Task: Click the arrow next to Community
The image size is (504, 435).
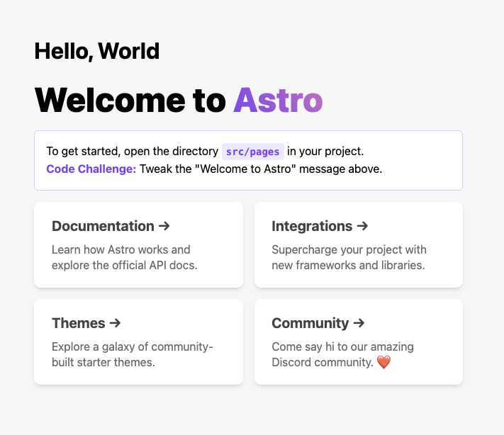Action: click(359, 323)
